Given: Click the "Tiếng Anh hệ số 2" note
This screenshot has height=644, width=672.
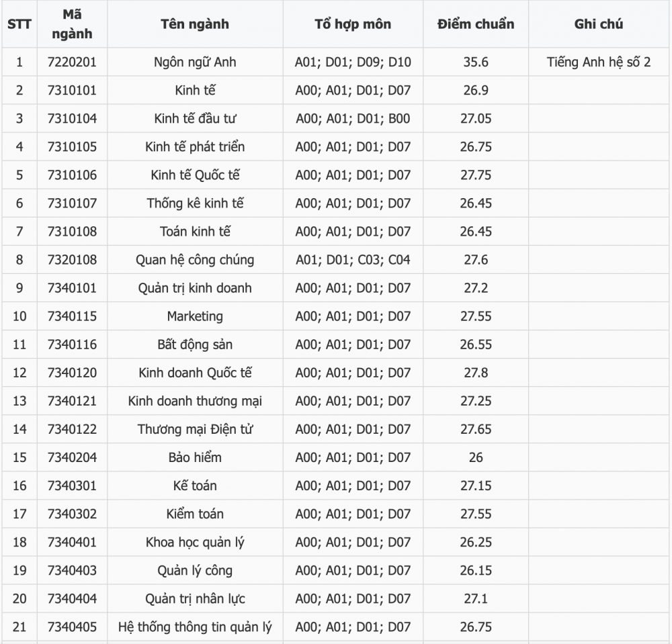Looking at the screenshot, I should tap(599, 62).
